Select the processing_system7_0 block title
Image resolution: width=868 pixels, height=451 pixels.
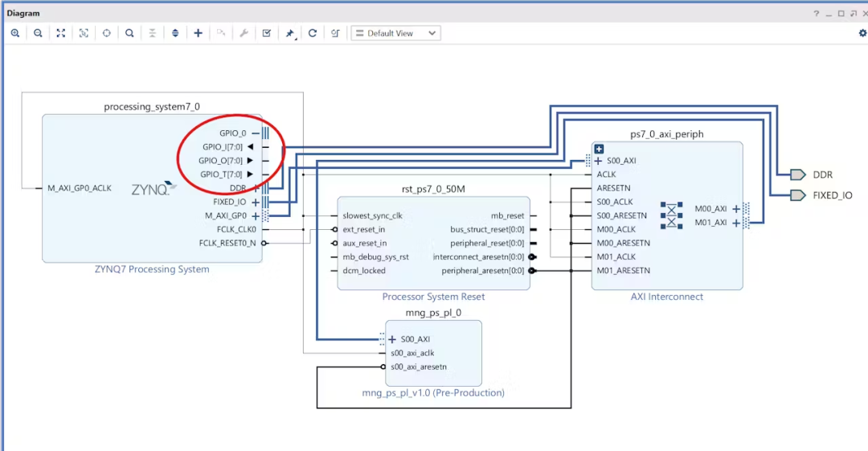click(x=152, y=106)
